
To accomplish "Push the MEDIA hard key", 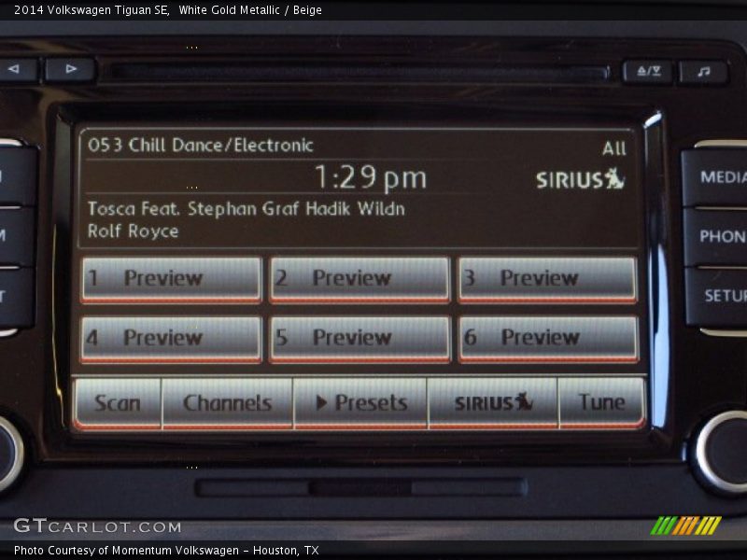I will coord(716,177).
